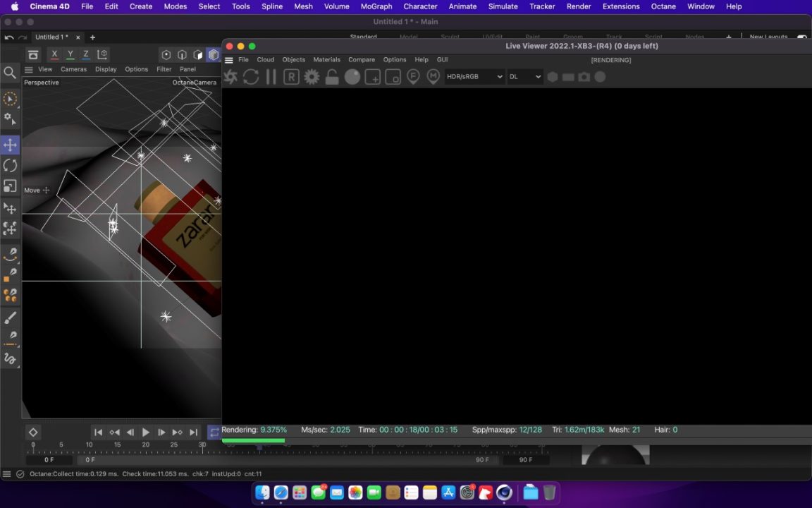Click the Perspective label in the viewport
Image resolution: width=812 pixels, height=508 pixels.
pos(42,82)
